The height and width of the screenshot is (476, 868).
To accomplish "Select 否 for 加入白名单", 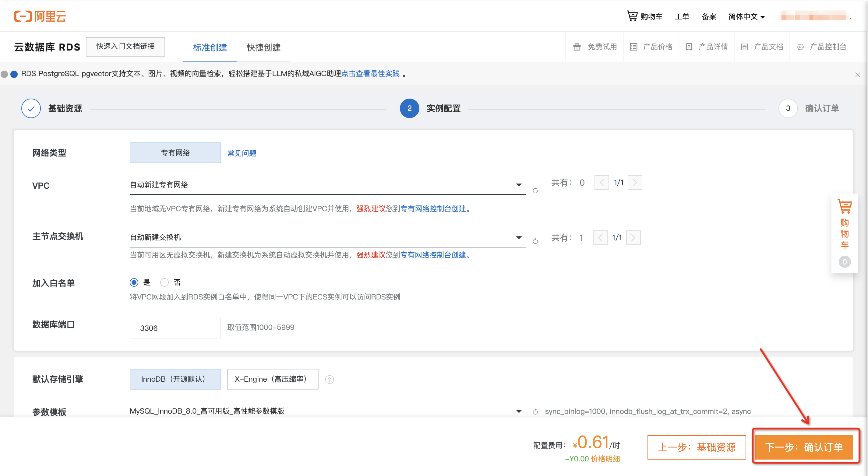I will pos(164,282).
